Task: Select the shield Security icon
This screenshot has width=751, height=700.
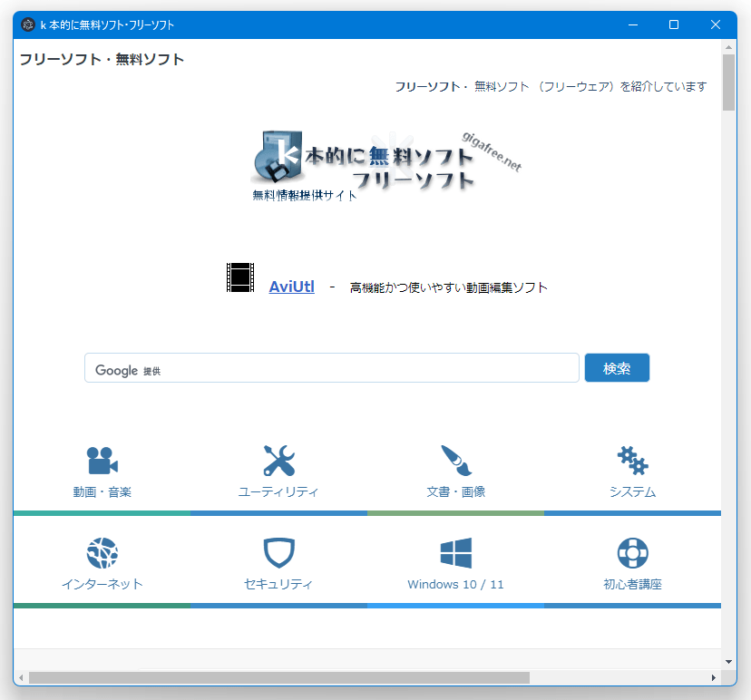Action: [x=278, y=553]
